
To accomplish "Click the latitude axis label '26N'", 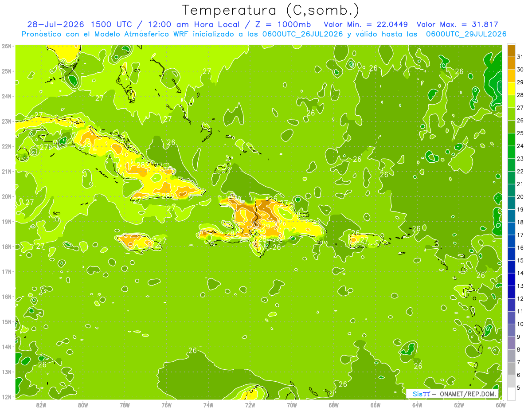I will (x=7, y=46).
